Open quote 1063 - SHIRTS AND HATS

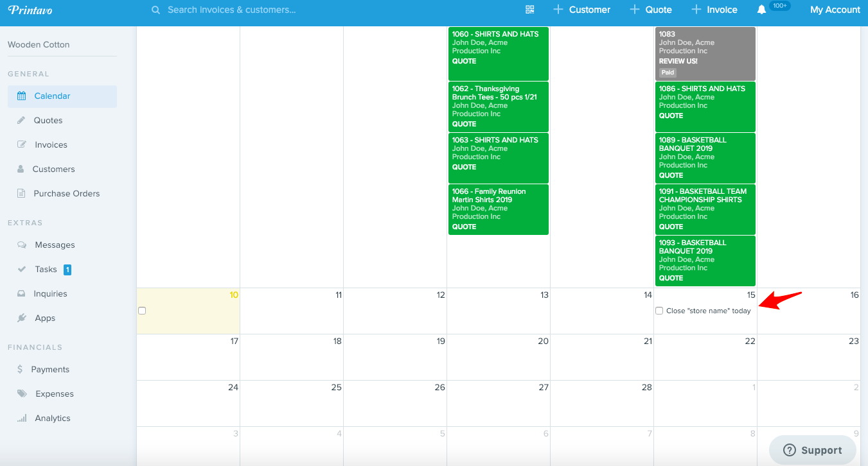click(x=499, y=158)
